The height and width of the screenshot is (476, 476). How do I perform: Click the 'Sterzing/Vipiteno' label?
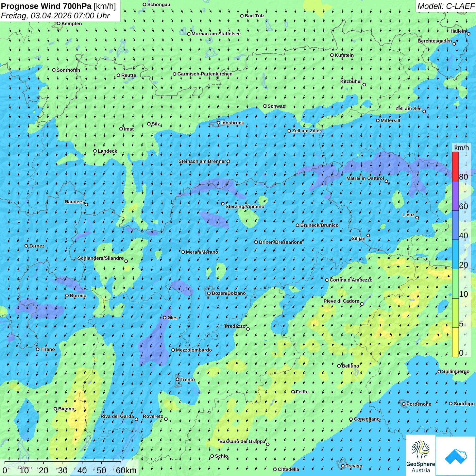pyautogui.click(x=245, y=206)
